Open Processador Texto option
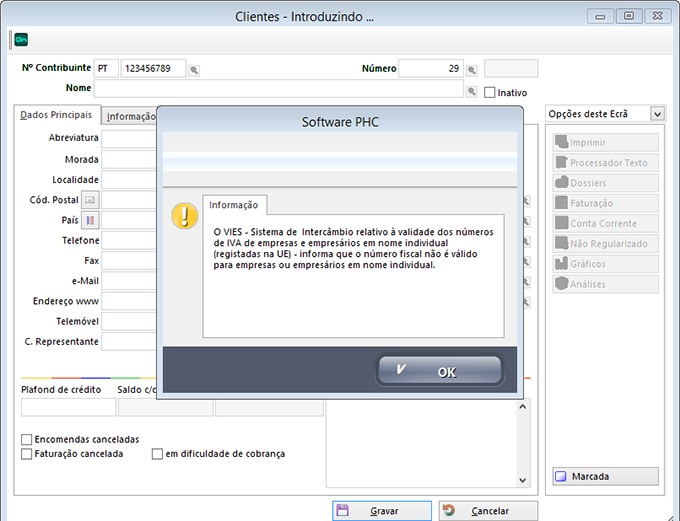 coord(605,163)
